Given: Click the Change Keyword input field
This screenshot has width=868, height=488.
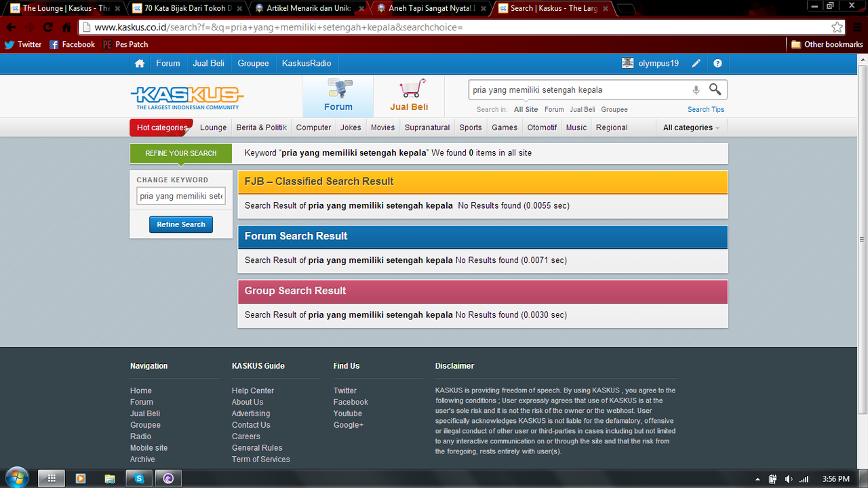Looking at the screenshot, I should pos(181,196).
